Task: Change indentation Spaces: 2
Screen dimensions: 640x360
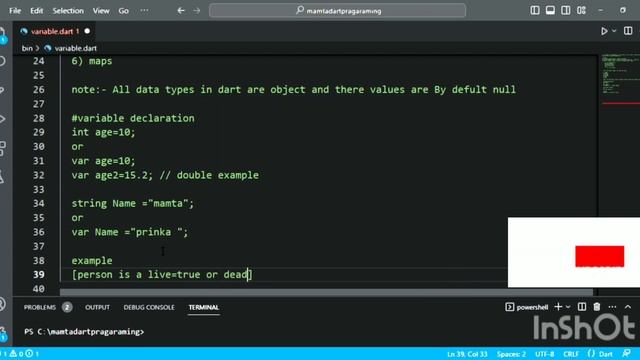Action: (511, 354)
